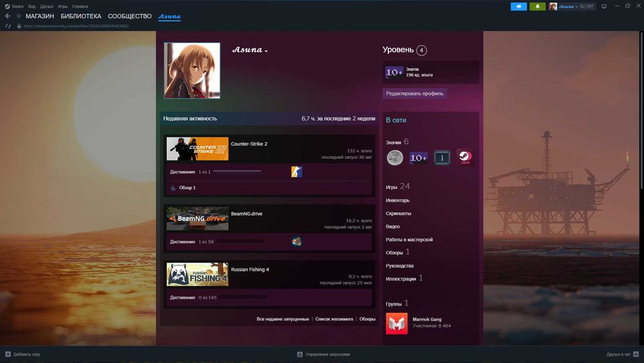The height and width of the screenshot is (363, 644).
Task: Click the downloads icon in bottom bar
Action: pyautogui.click(x=300, y=354)
